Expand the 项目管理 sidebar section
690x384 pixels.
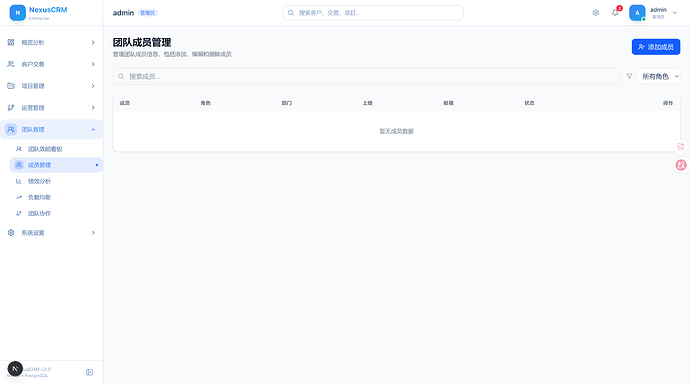click(51, 86)
